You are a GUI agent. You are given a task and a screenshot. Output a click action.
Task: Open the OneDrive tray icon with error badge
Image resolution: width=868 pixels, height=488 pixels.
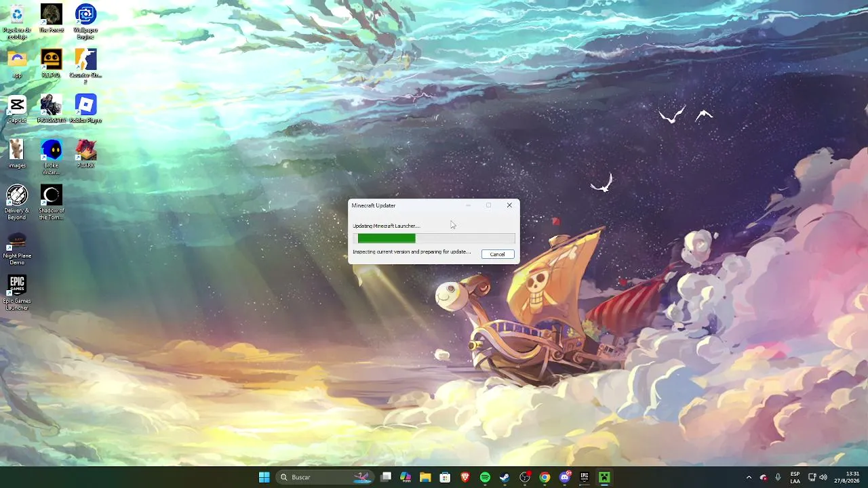(x=764, y=477)
